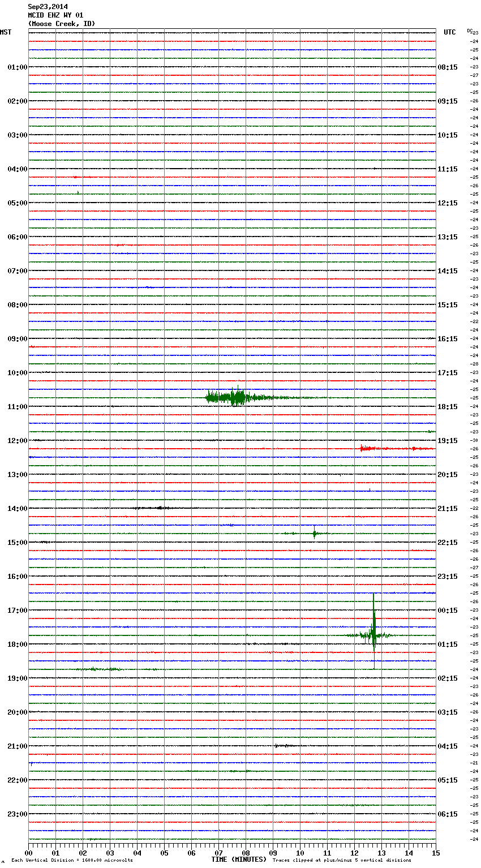The width and height of the screenshot is (481, 868).
Task: Click the 22:15 UTC time label
Action: coord(448,543)
